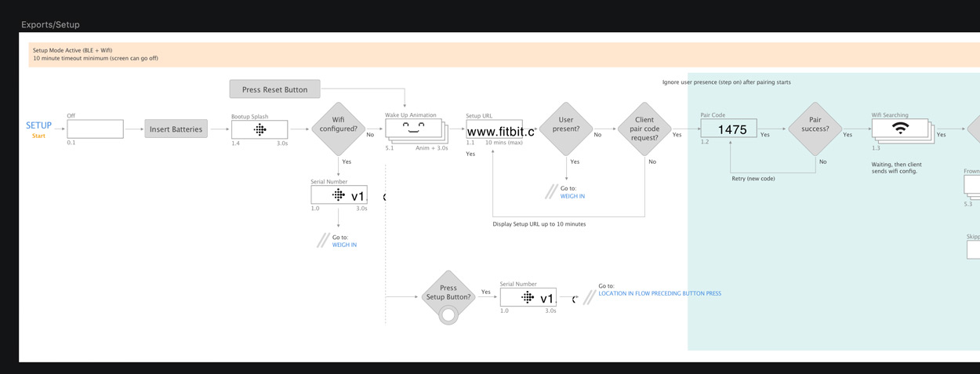
Task: Click the Retry (new code) label
Action: (x=753, y=179)
